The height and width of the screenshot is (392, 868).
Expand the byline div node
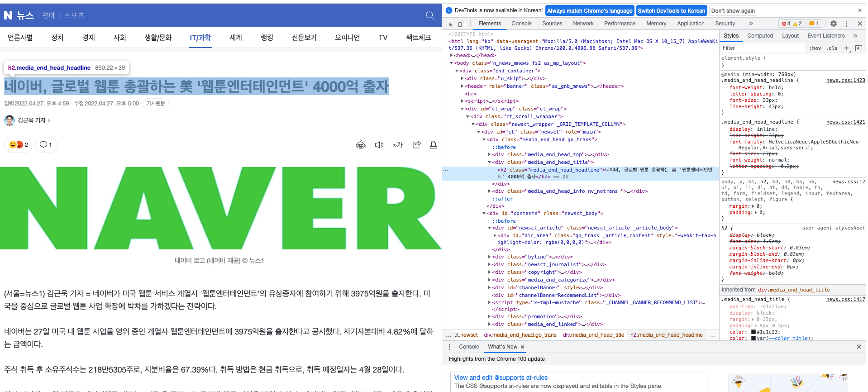pyautogui.click(x=489, y=257)
